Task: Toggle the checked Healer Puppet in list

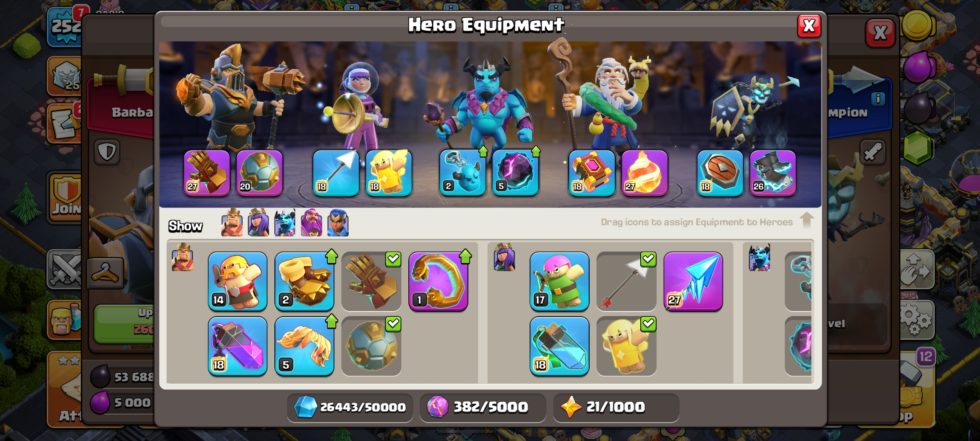Action: (x=626, y=346)
